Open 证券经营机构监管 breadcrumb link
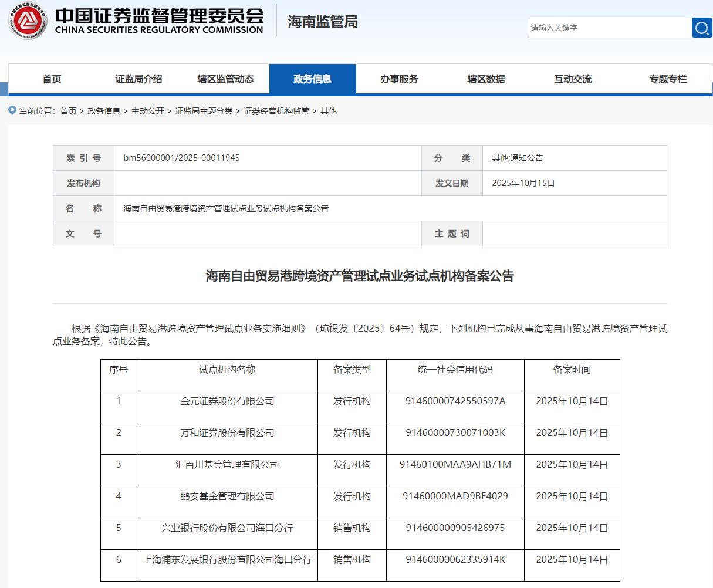This screenshot has height=588, width=713. 276,111
